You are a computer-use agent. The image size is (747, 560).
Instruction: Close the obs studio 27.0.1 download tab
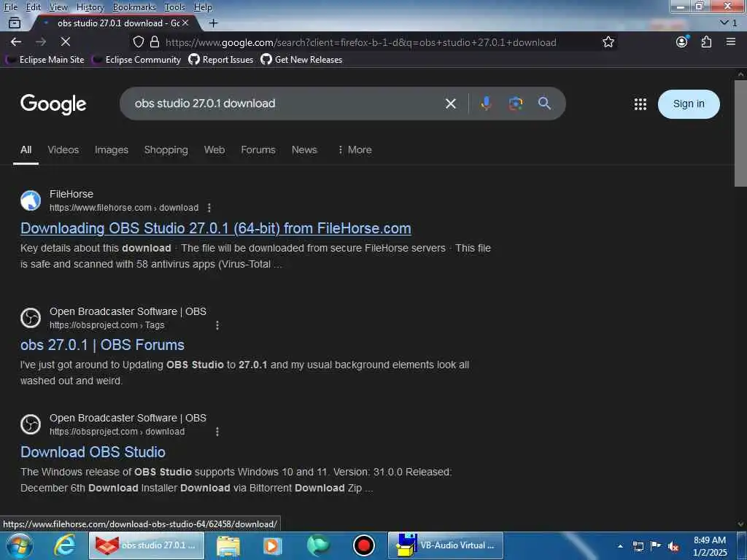(x=185, y=23)
